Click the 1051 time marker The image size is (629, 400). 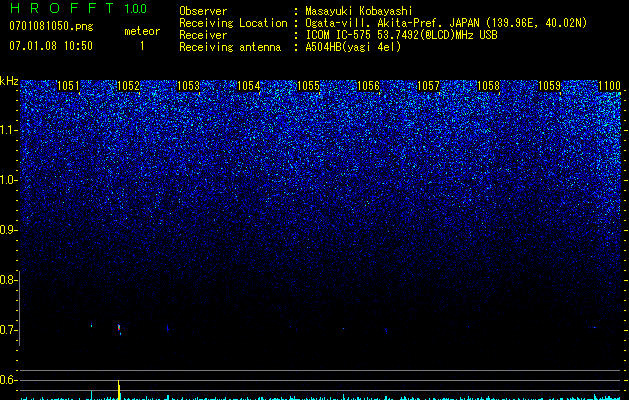69,86
